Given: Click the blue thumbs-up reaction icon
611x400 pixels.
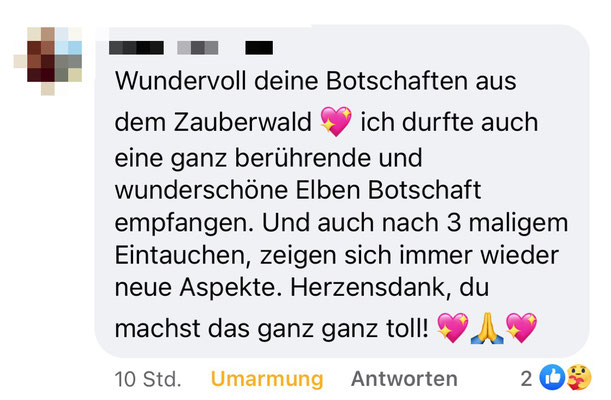Looking at the screenshot, I should point(552,377).
